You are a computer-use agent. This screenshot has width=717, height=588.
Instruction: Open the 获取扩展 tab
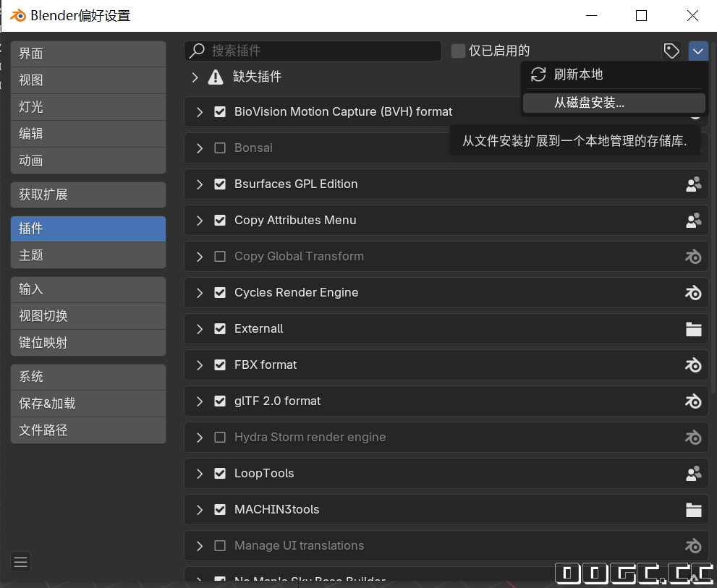coord(88,195)
